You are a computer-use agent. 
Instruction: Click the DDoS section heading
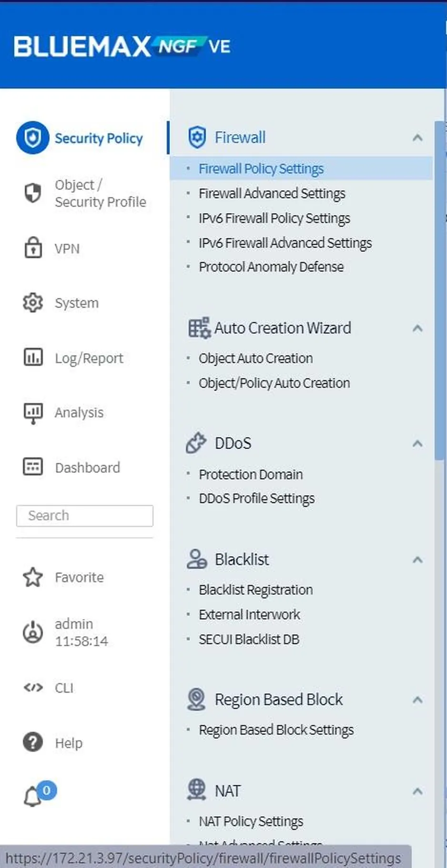(x=233, y=444)
